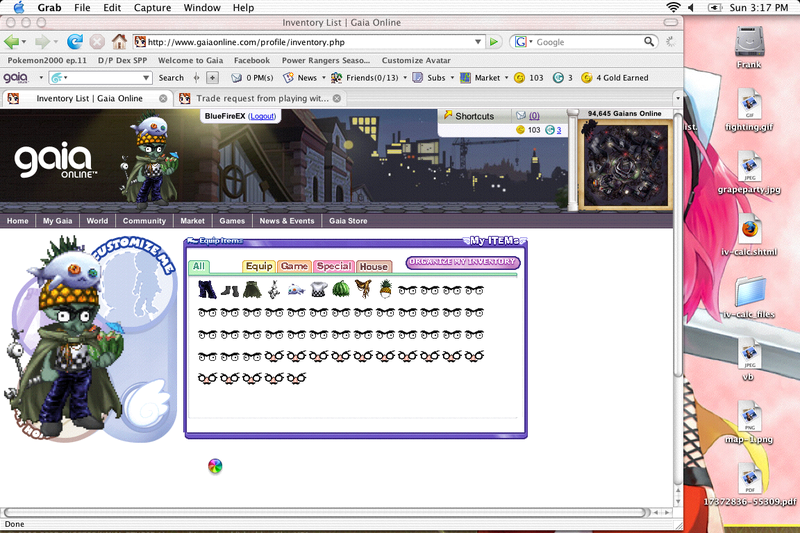800x533 pixels.
Task: Select the blue boots inventory item
Action: pyautogui.click(x=207, y=290)
